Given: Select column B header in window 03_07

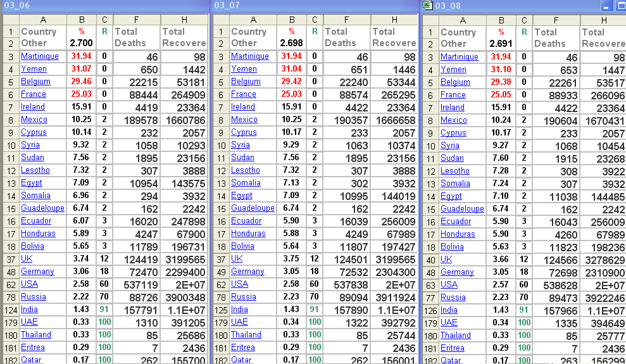Looking at the screenshot, I should coord(292,20).
